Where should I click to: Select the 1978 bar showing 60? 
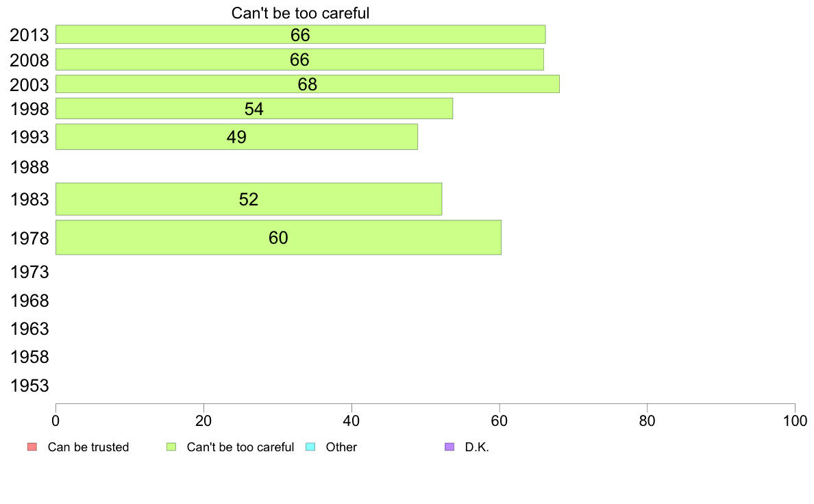tap(278, 237)
